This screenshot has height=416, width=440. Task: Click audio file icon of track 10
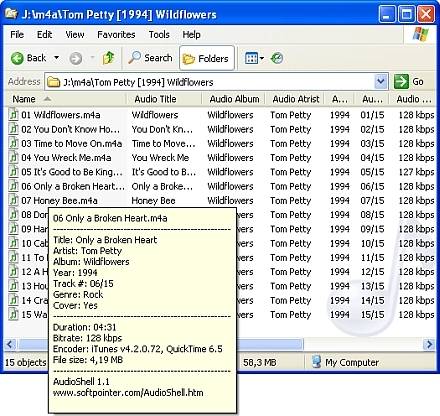[13, 243]
